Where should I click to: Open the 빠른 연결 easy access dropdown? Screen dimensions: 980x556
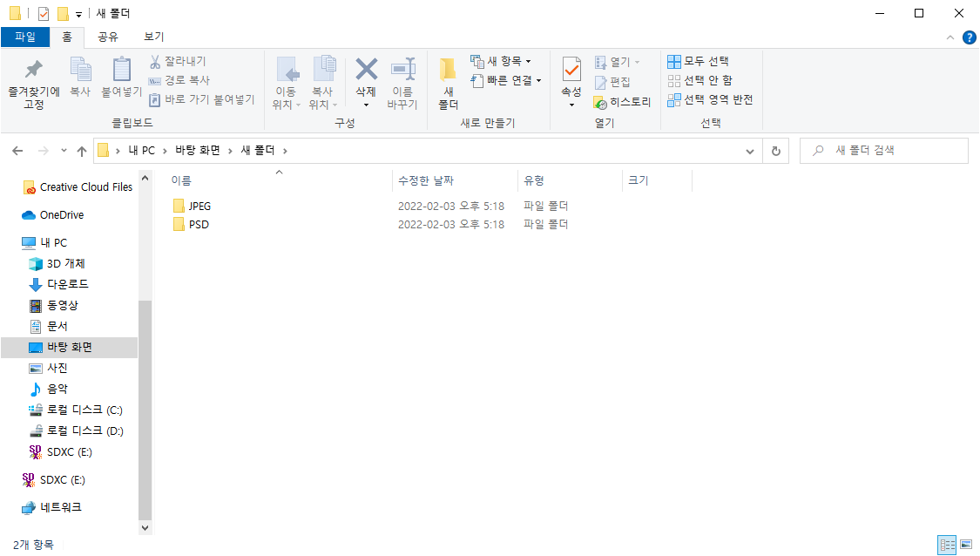506,81
